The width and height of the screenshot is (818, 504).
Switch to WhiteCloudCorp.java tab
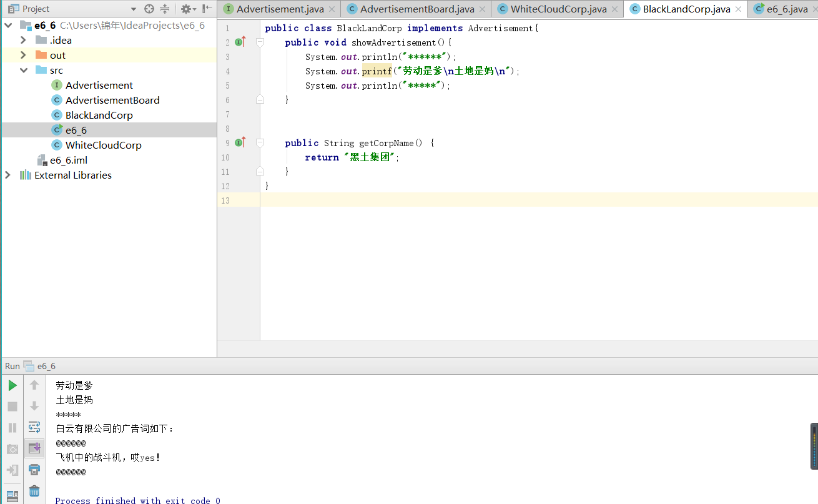558,9
